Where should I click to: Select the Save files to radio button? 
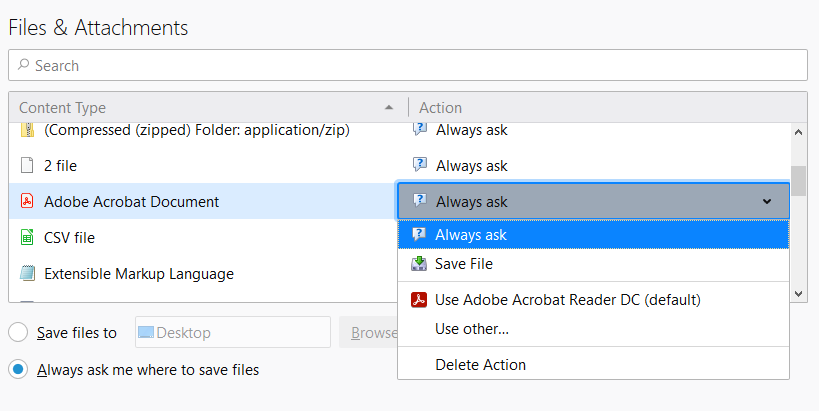click(18, 332)
